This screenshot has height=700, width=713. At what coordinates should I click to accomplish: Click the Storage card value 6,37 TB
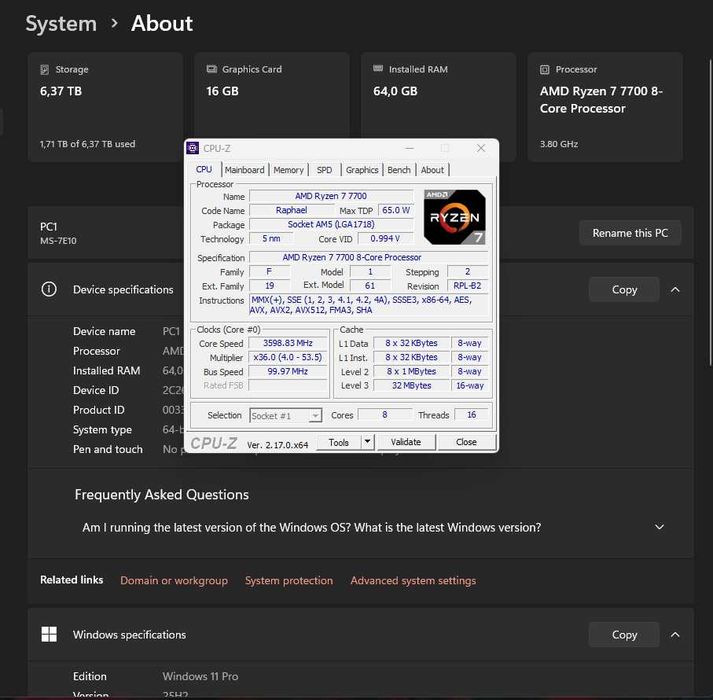click(61, 91)
